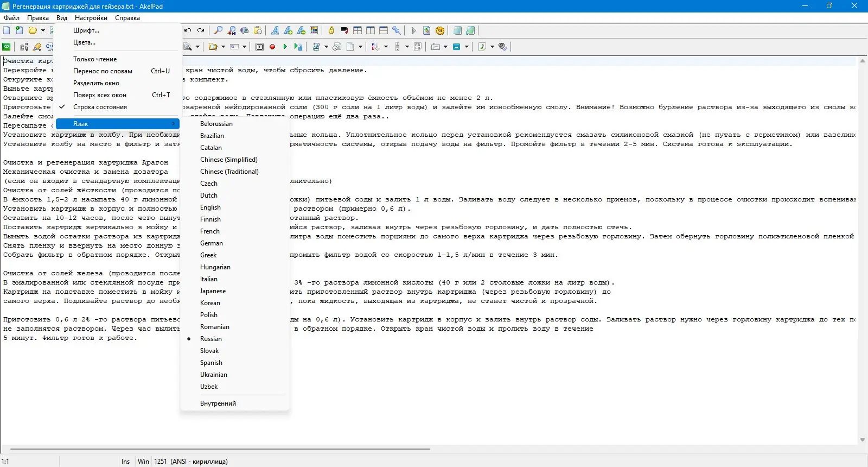This screenshot has width=868, height=467.
Task: Click the orange gear toolbar icon
Action: pyautogui.click(x=440, y=30)
